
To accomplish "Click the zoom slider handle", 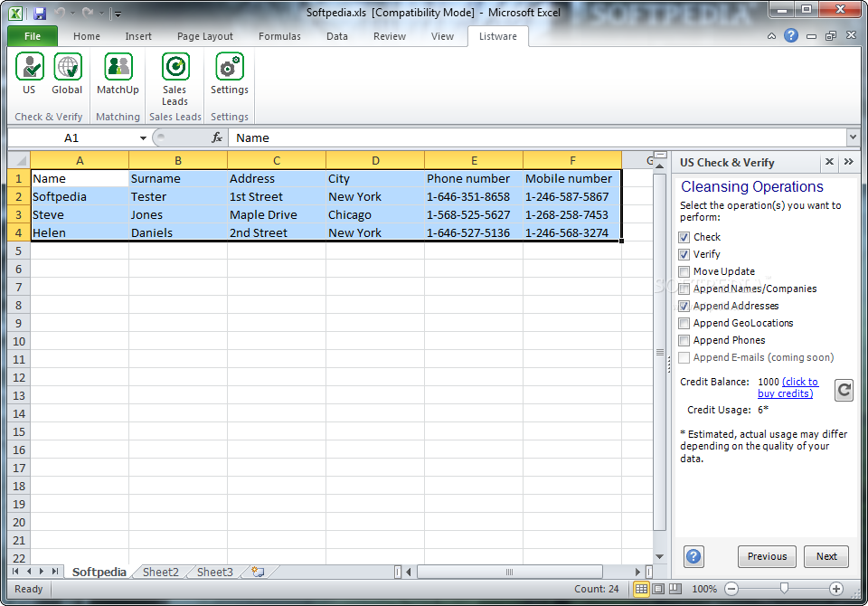I will (784, 589).
